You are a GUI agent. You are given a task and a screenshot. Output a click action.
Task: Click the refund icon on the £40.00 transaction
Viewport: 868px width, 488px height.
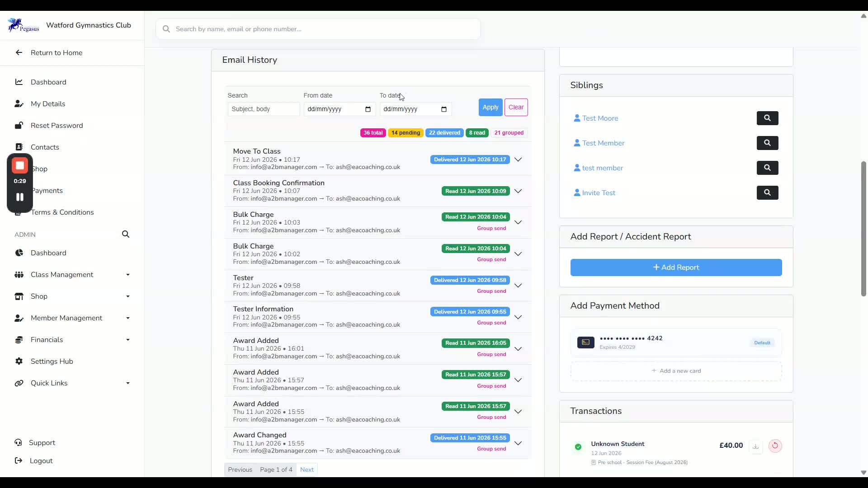coord(775,446)
